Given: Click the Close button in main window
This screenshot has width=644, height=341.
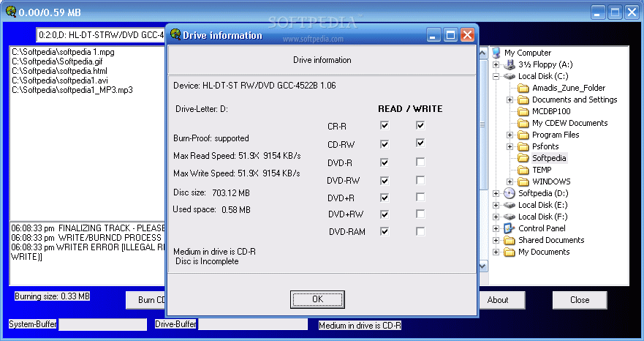Looking at the screenshot, I should click(580, 300).
